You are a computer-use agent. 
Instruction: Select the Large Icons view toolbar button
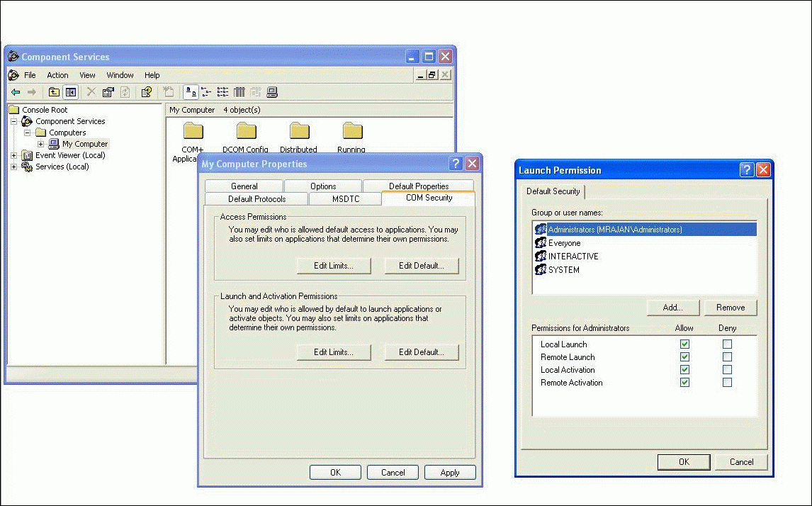coord(191,92)
